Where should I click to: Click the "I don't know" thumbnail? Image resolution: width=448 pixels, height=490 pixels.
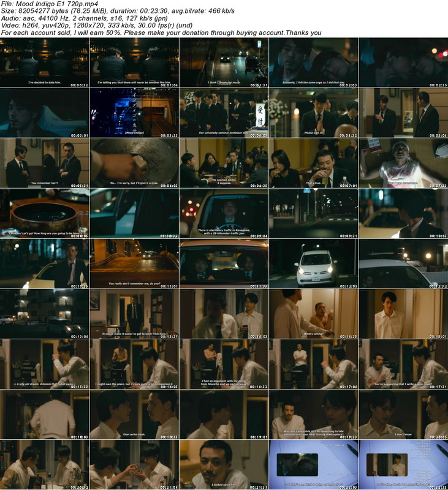(x=403, y=414)
